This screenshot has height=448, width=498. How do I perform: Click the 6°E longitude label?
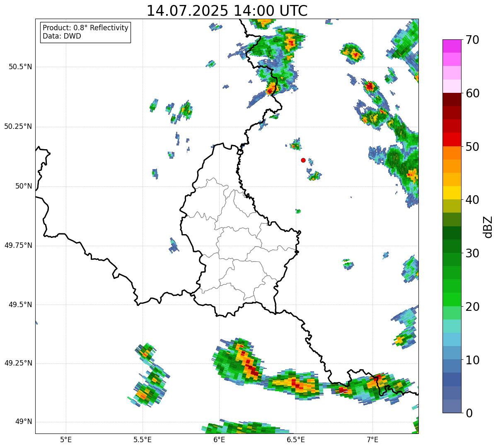coord(219,439)
